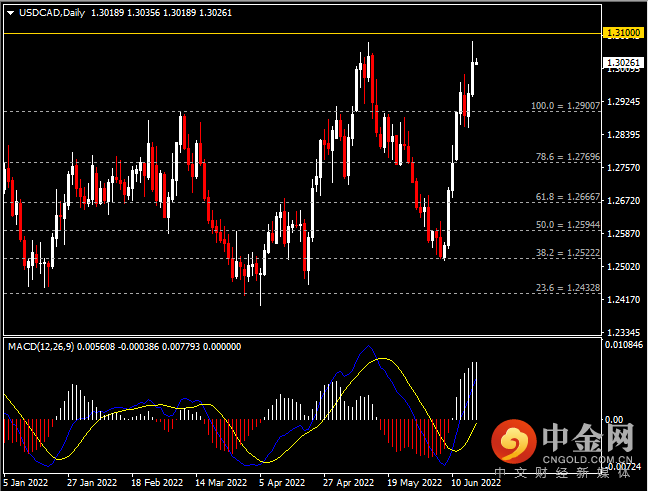Click OHLC values 1.30189 1.30356 in title
The width and height of the screenshot is (648, 491).
tap(125, 13)
